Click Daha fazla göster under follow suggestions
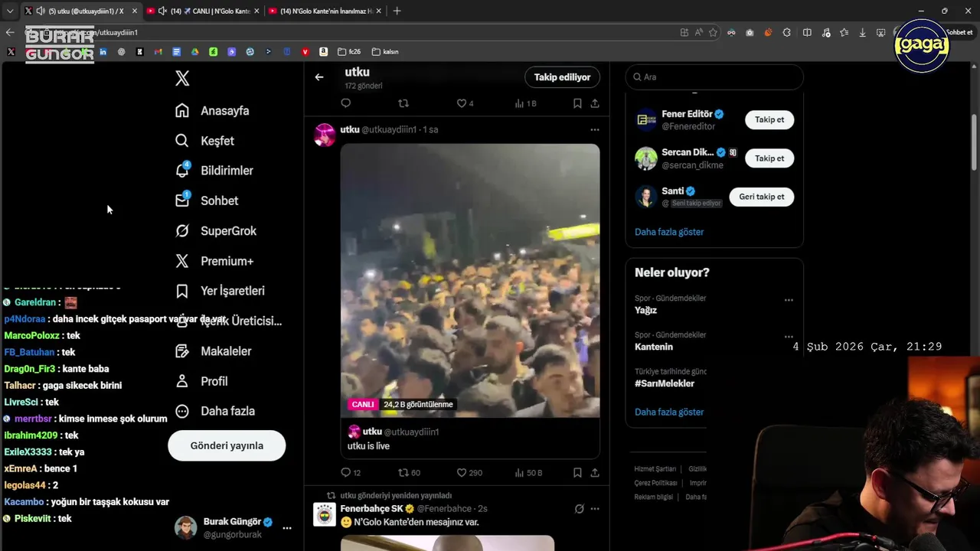Viewport: 980px width, 551px height. point(669,232)
